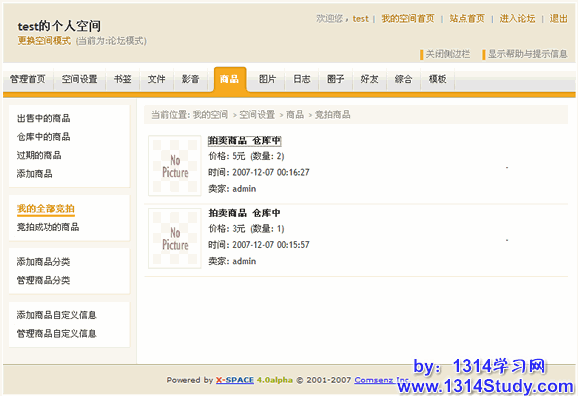Go to the 影音 tab
The height and width of the screenshot is (396, 578).
(x=191, y=79)
